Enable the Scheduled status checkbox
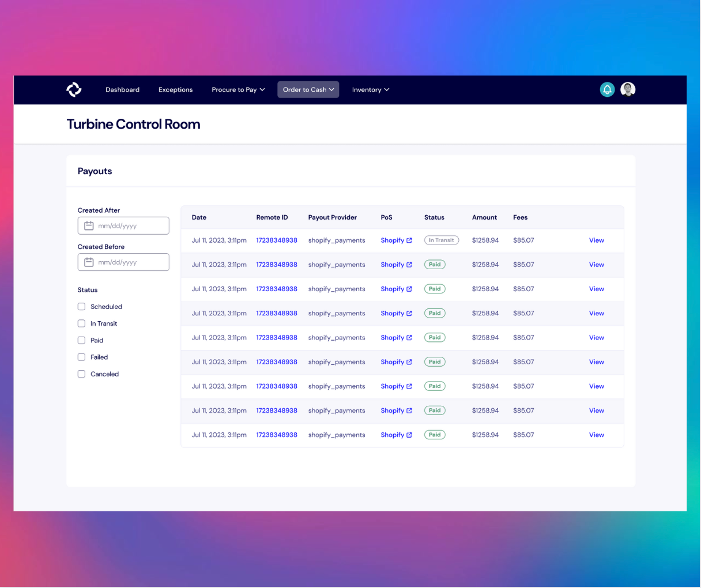 (81, 307)
